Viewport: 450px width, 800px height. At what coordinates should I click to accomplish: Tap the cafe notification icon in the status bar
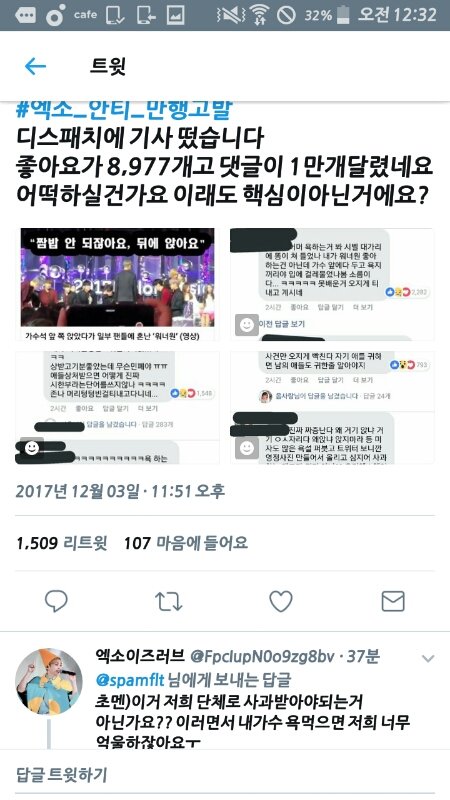coord(85,15)
